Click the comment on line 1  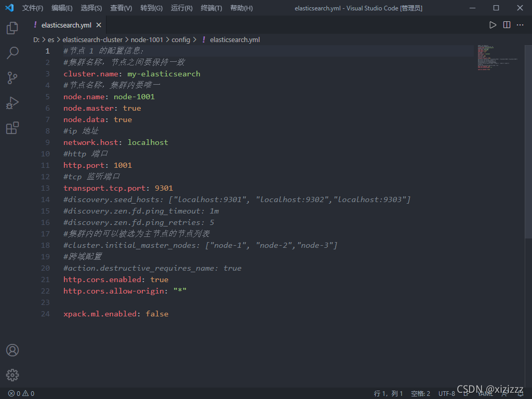point(103,51)
